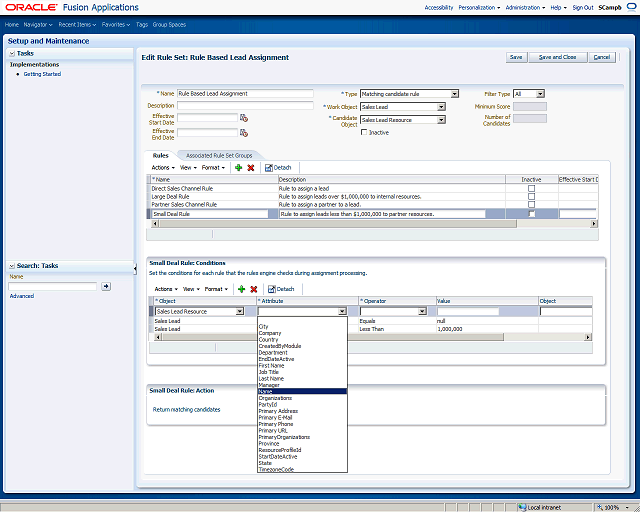
Task: Choose Company from attribute list
Action: (302, 333)
